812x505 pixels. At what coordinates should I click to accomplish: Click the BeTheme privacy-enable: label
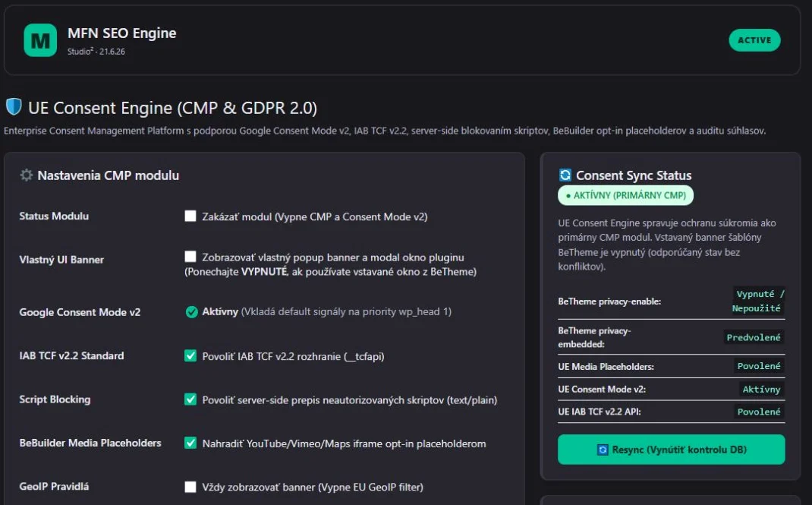coord(609,301)
